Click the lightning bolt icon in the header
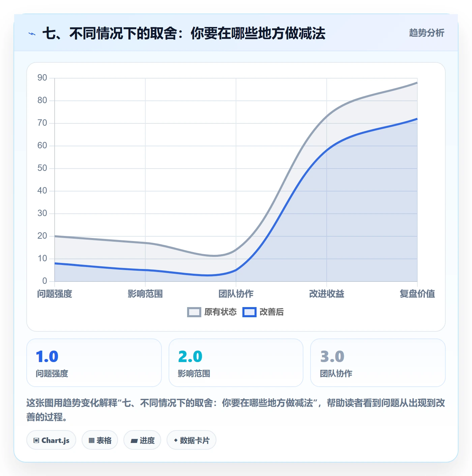472x476 pixels. click(32, 34)
